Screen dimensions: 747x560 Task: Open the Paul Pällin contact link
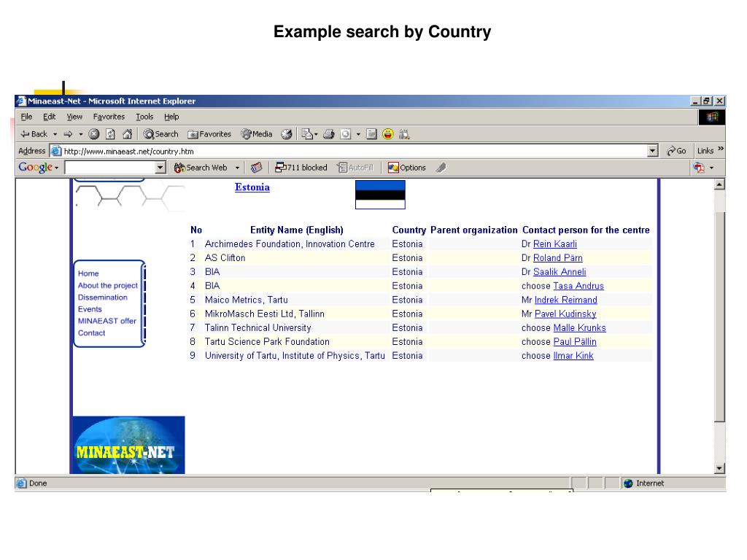coord(575,342)
